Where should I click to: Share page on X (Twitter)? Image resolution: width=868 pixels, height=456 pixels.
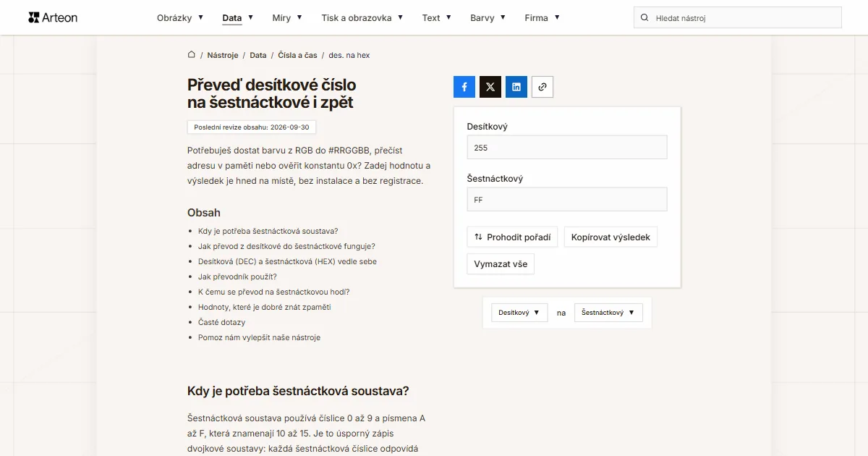[490, 87]
